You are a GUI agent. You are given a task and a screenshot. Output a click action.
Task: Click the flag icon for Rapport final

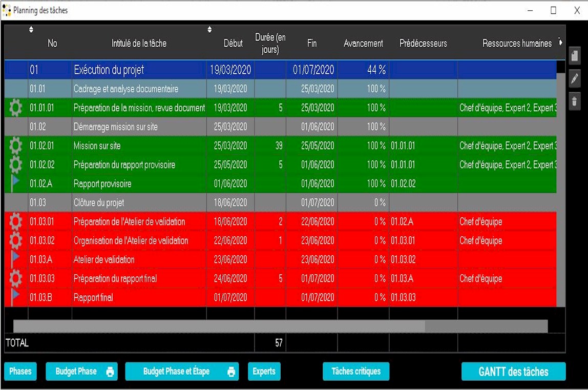16,297
